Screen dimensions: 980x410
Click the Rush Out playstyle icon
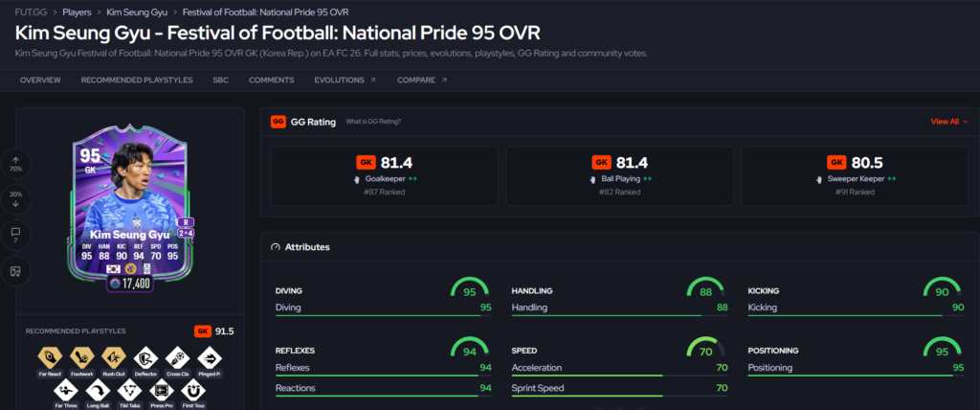point(114,358)
